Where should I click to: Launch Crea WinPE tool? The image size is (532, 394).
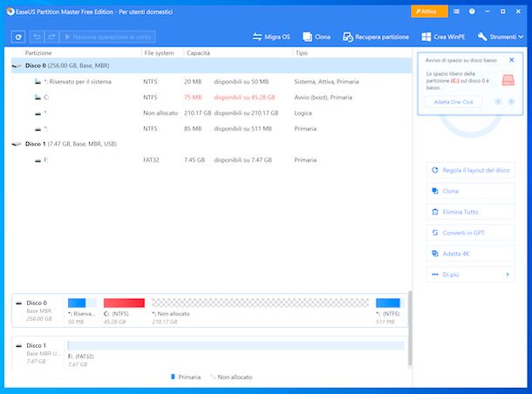click(x=443, y=37)
